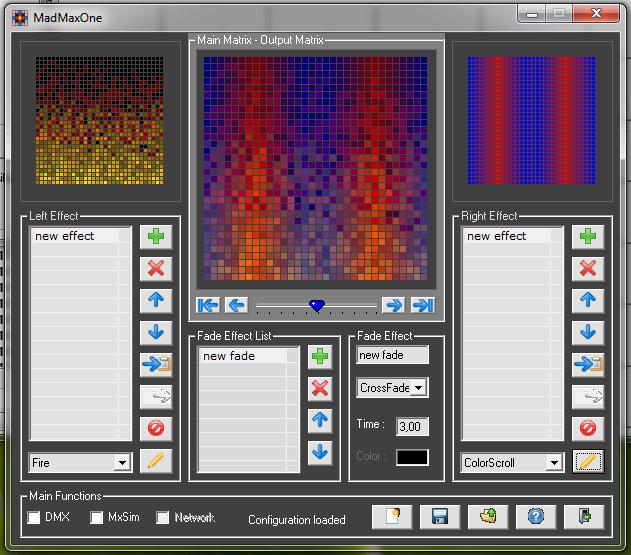
Task: Click the red stop icon under Left Effect
Action: (x=155, y=428)
